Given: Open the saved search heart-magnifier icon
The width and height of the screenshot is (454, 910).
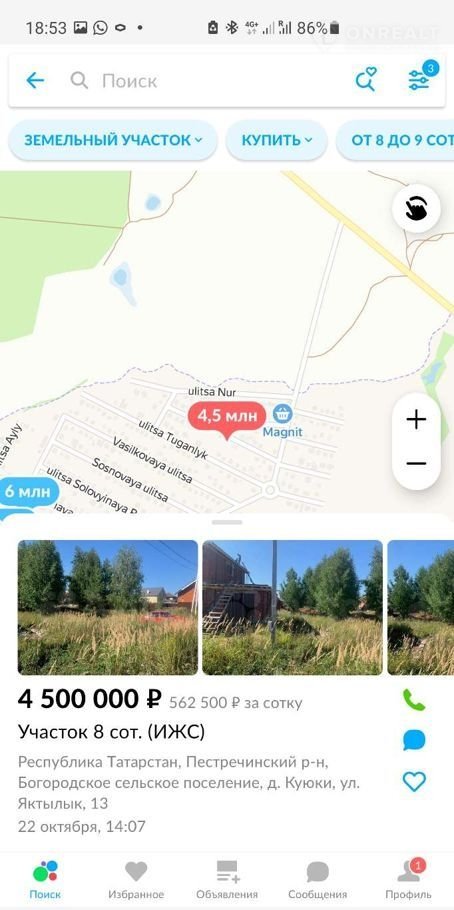Looking at the screenshot, I should pyautogui.click(x=366, y=80).
